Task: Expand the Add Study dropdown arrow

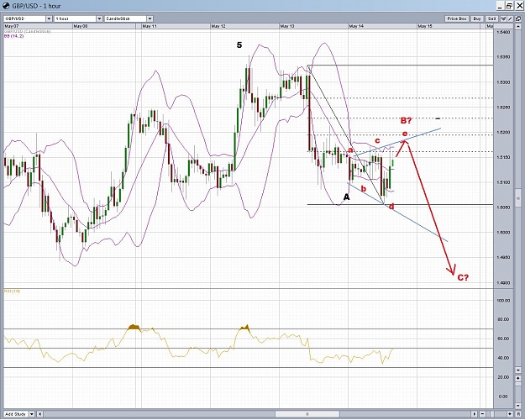Action: coord(32,414)
